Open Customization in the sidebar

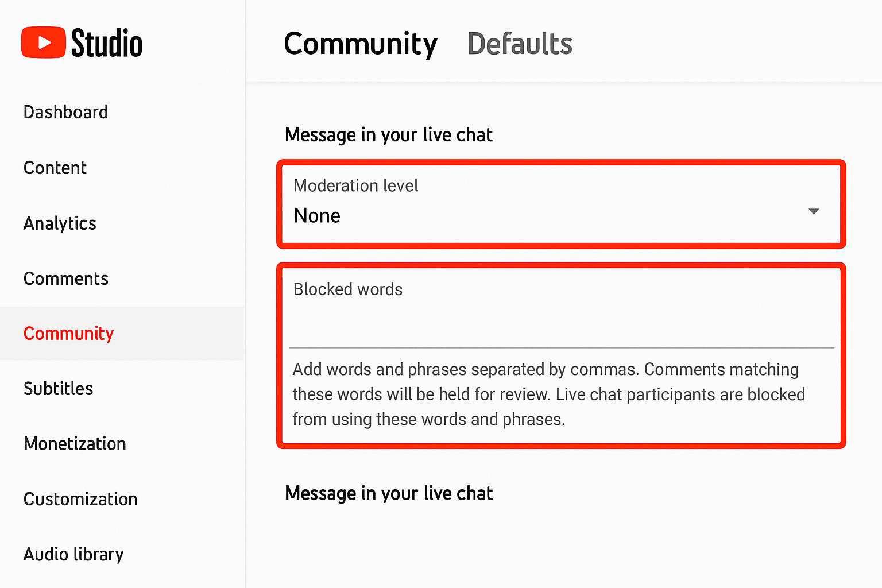click(80, 499)
